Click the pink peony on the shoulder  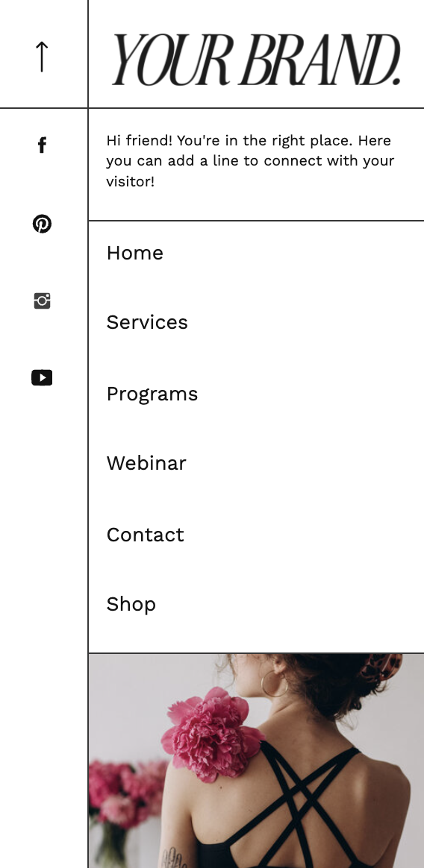click(212, 735)
